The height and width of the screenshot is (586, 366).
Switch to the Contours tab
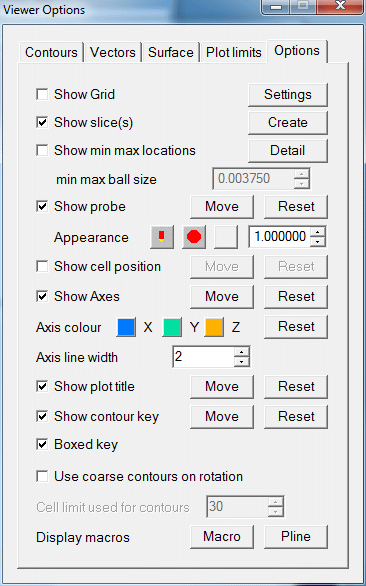click(x=52, y=52)
